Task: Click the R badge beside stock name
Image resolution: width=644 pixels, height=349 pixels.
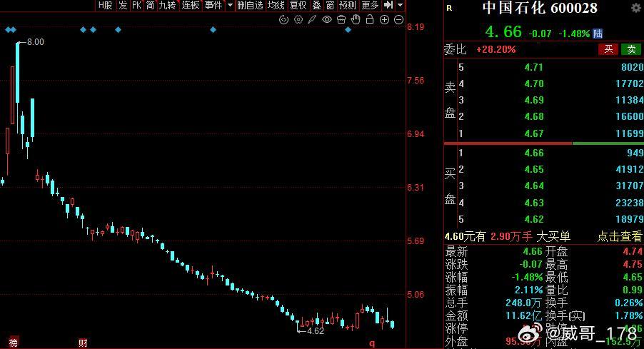Action: pyautogui.click(x=449, y=8)
